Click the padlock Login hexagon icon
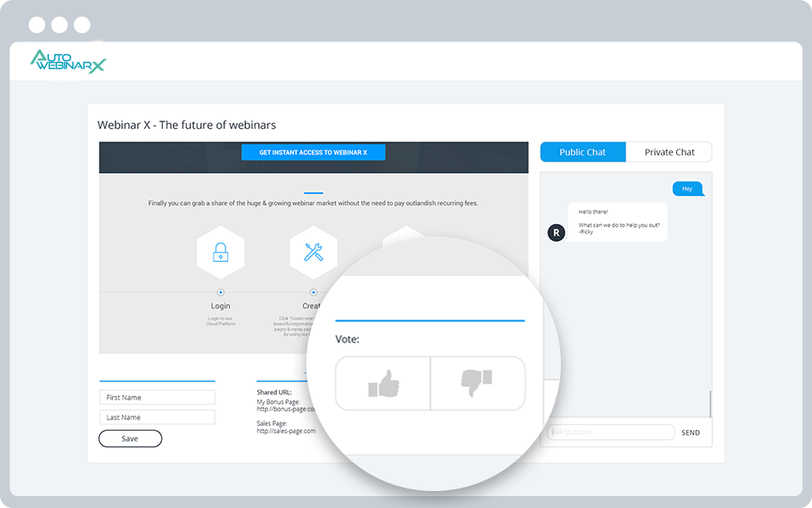The image size is (812, 508). click(221, 252)
